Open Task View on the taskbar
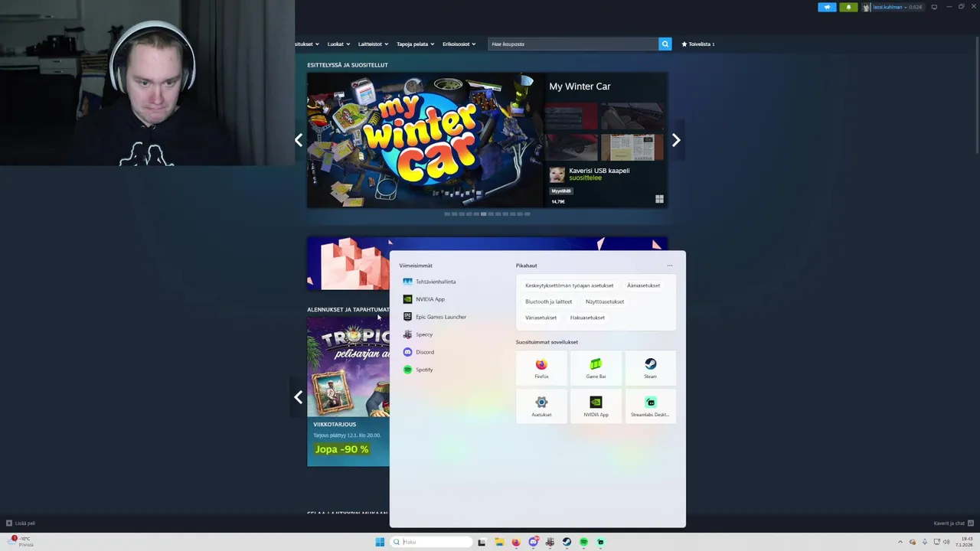 tap(482, 542)
